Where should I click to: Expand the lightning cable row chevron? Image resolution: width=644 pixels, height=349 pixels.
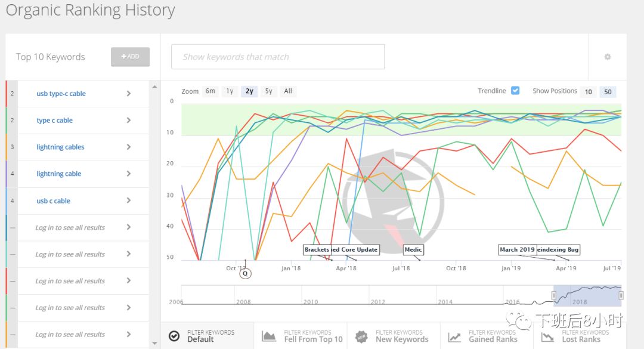pos(129,174)
